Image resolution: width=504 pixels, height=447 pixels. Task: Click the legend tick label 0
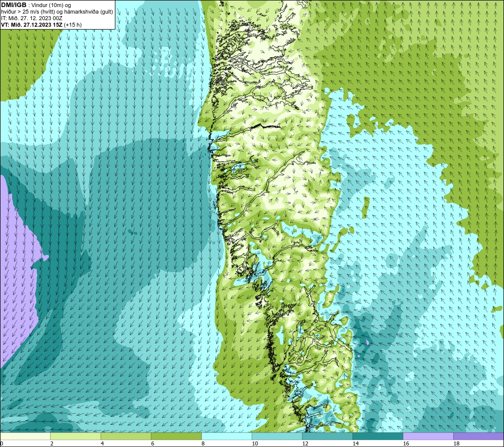(2, 444)
